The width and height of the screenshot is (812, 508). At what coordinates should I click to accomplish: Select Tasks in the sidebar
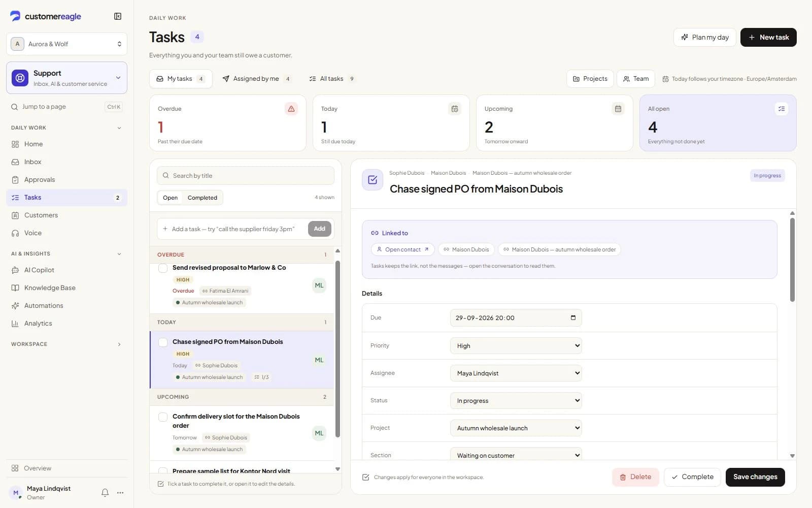point(66,198)
